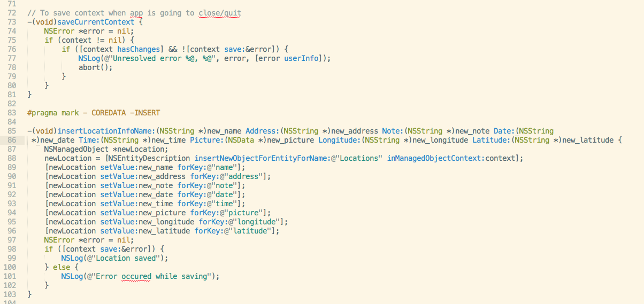The image size is (644, 304).
Task: Click "userInfo" on line 77
Action: pyautogui.click(x=301, y=58)
